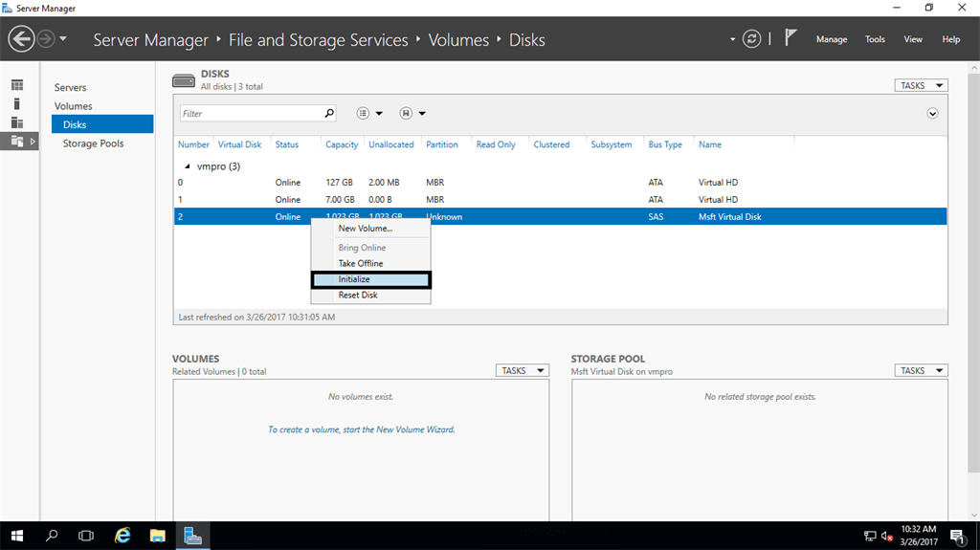Image resolution: width=980 pixels, height=550 pixels.
Task: Open Windows Start menu
Action: 17,536
